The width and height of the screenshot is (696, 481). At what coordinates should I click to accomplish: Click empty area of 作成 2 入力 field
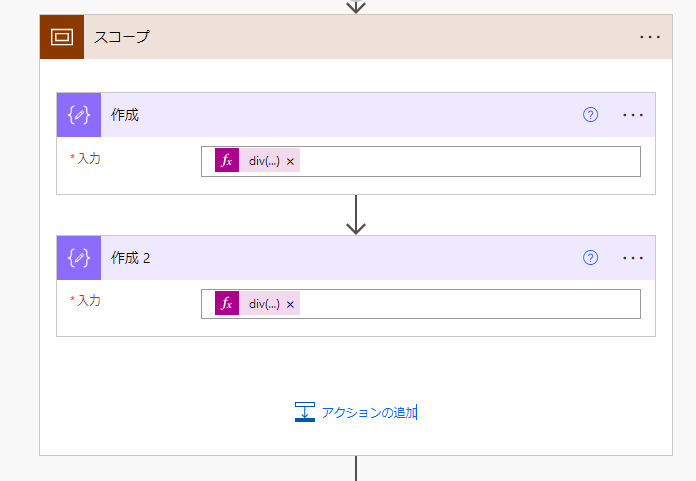point(470,304)
